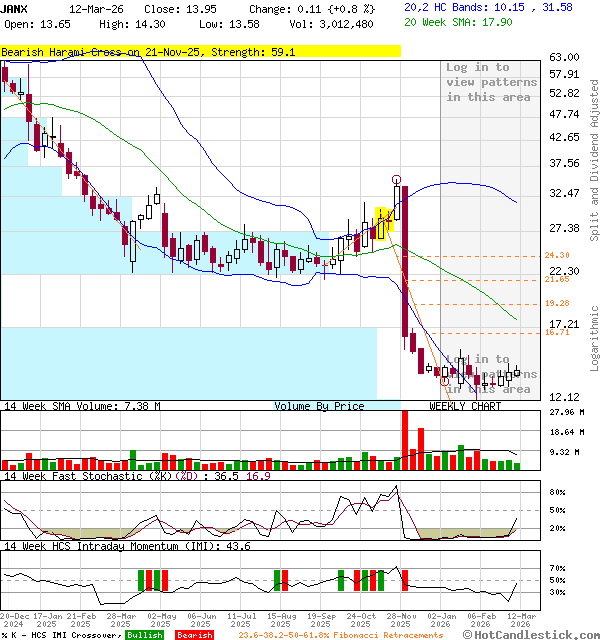Click the WEEKLY CHART label
600x640 pixels.
click(465, 406)
